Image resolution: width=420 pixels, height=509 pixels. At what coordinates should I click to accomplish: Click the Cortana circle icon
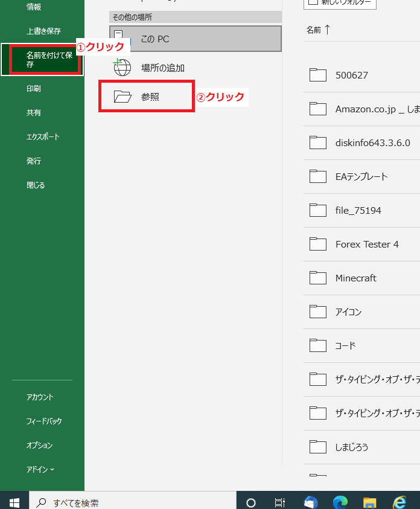point(251,502)
